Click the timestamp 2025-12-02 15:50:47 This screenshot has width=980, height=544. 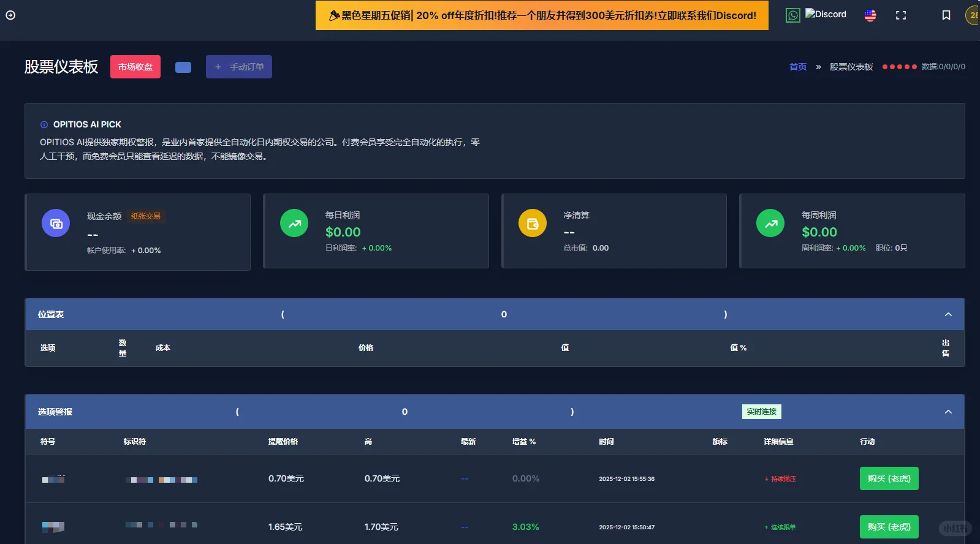click(627, 527)
